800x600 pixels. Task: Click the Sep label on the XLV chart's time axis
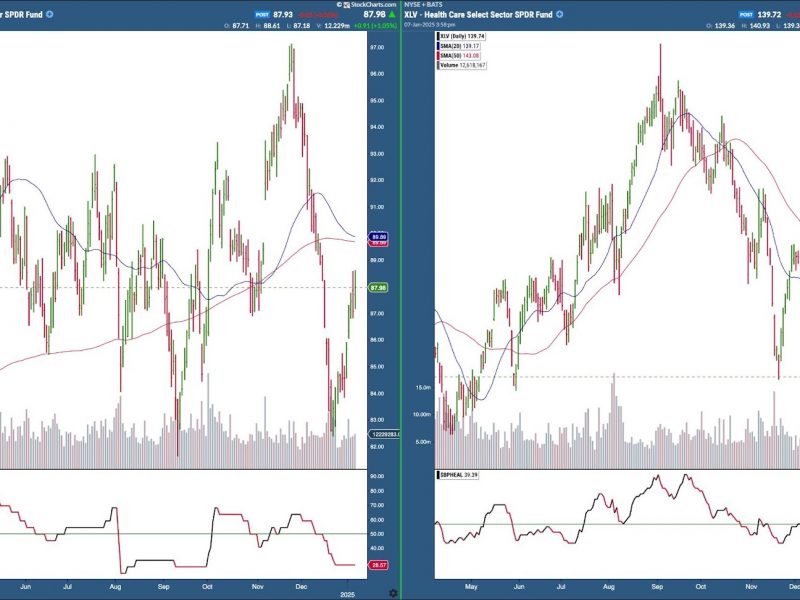657,587
